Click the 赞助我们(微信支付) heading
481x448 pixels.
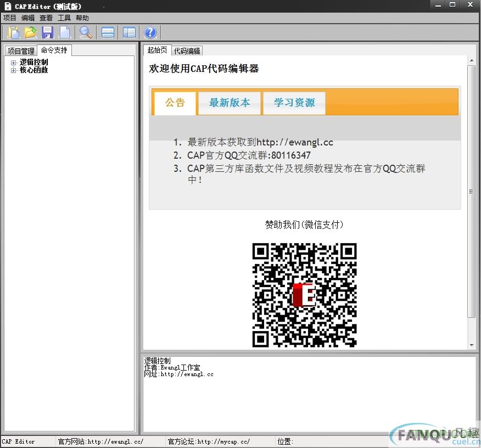coord(304,225)
